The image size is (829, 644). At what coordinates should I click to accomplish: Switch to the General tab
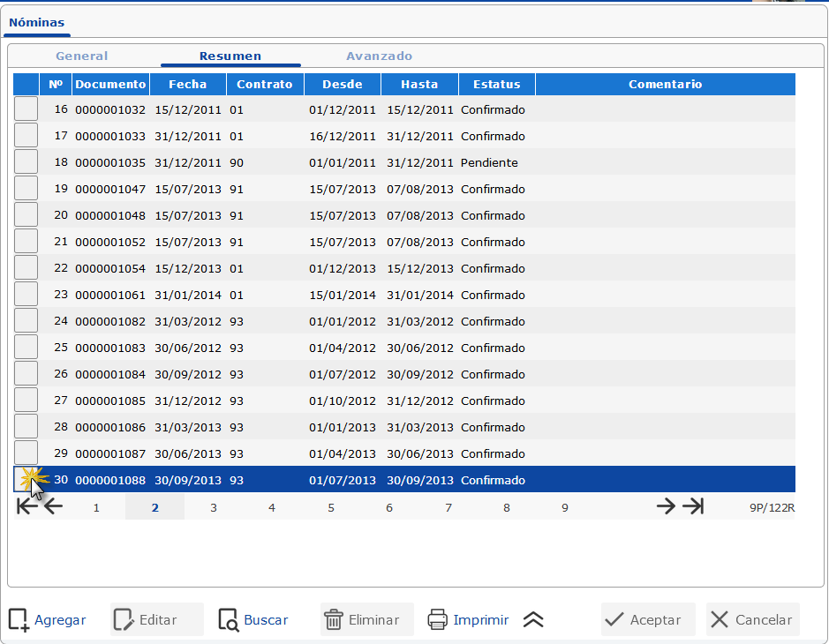click(x=82, y=56)
